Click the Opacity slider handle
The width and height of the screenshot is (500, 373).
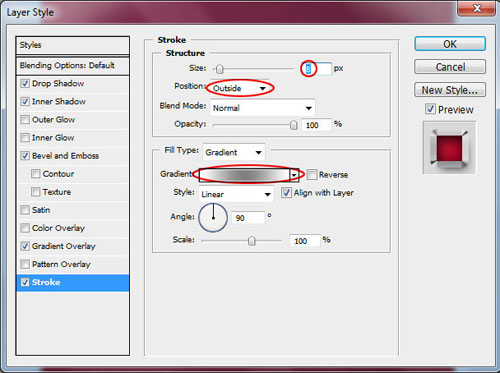point(293,125)
